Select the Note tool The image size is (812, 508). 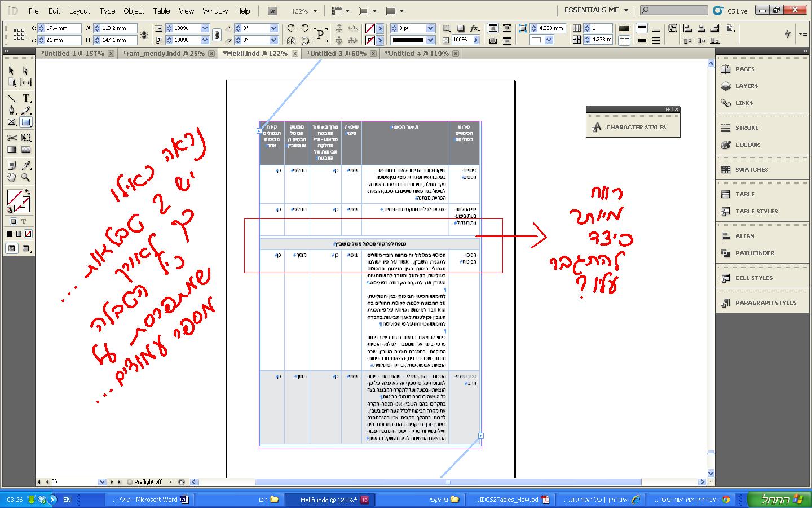tap(11, 165)
